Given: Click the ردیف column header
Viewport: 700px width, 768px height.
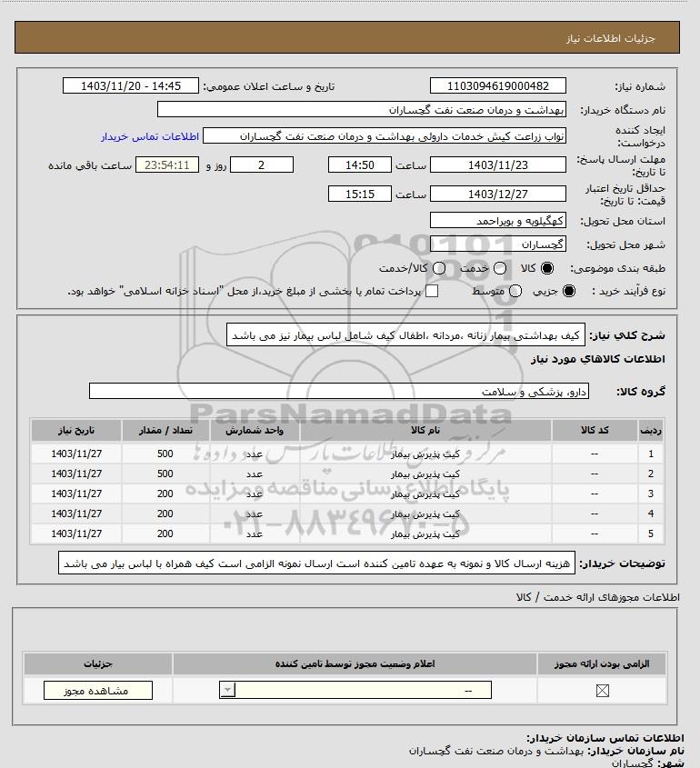Looking at the screenshot, I should pos(651,430).
